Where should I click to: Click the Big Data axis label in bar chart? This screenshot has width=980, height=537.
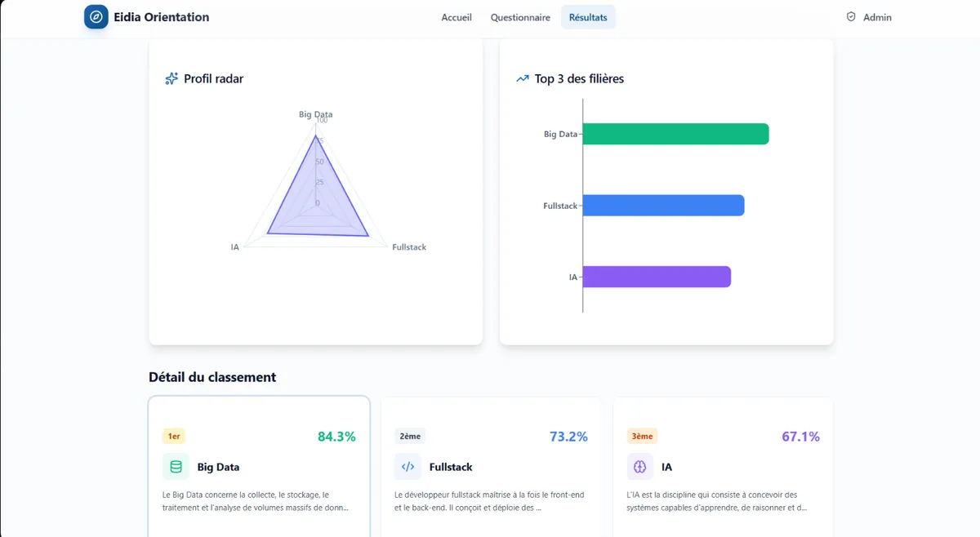tap(560, 135)
